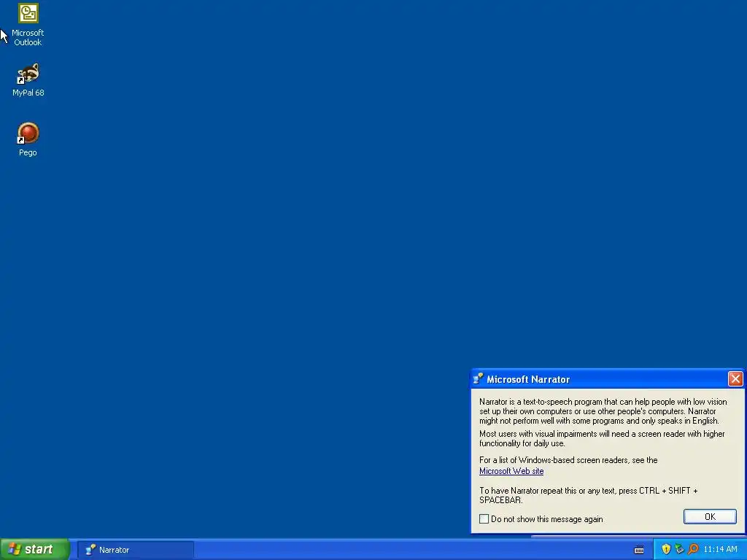Click the orange magnifier tray icon
747x560 pixels.
click(x=693, y=549)
